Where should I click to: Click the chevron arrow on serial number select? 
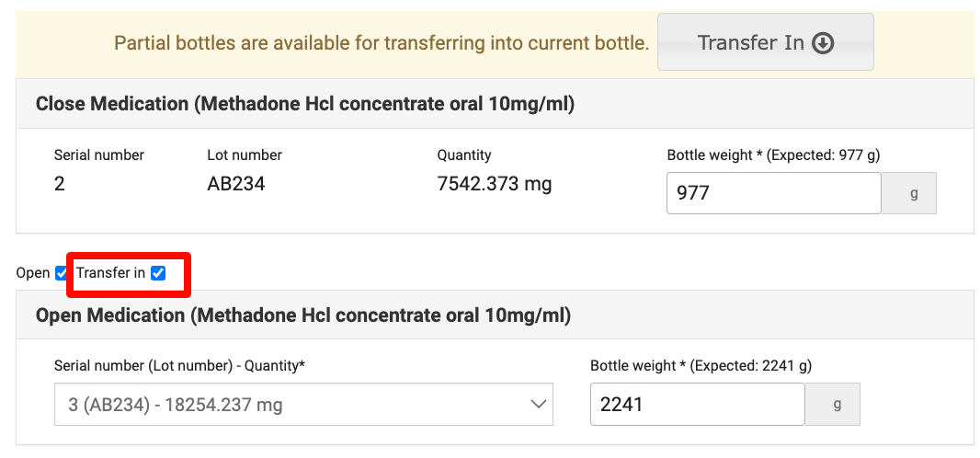(x=537, y=405)
